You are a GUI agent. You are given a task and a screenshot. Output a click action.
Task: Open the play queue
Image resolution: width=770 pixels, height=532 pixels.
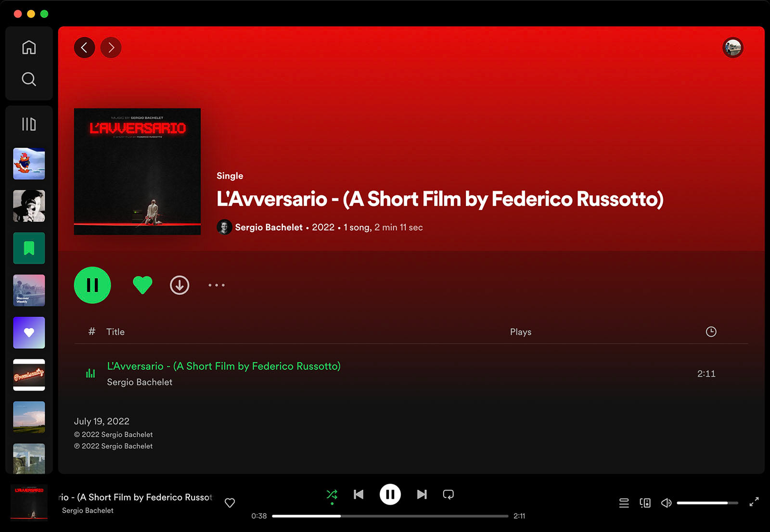pos(624,503)
